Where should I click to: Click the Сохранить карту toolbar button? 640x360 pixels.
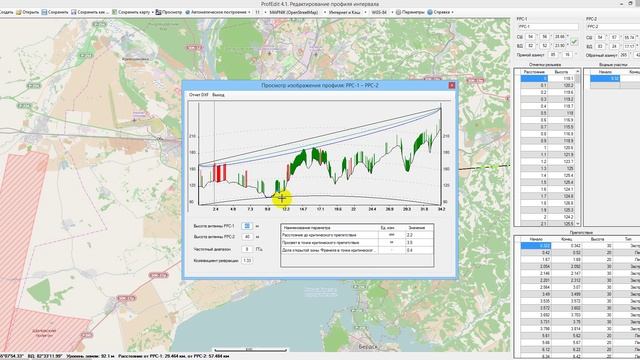pos(132,12)
